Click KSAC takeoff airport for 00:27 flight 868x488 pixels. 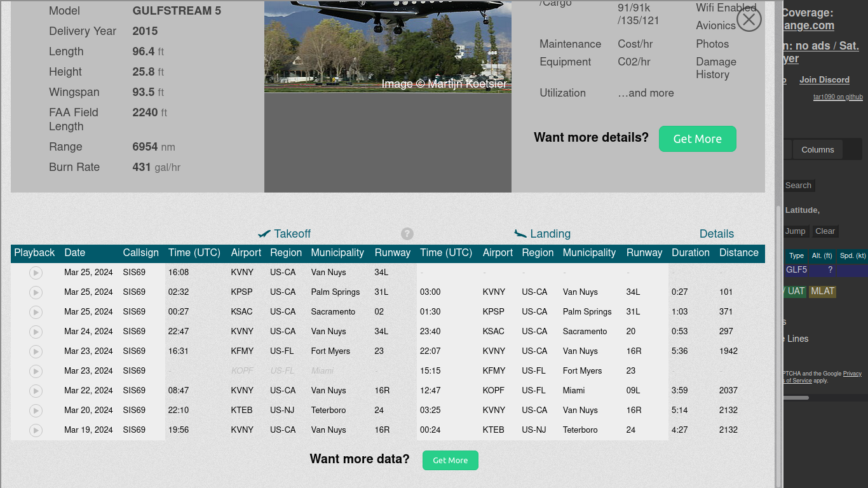click(241, 312)
